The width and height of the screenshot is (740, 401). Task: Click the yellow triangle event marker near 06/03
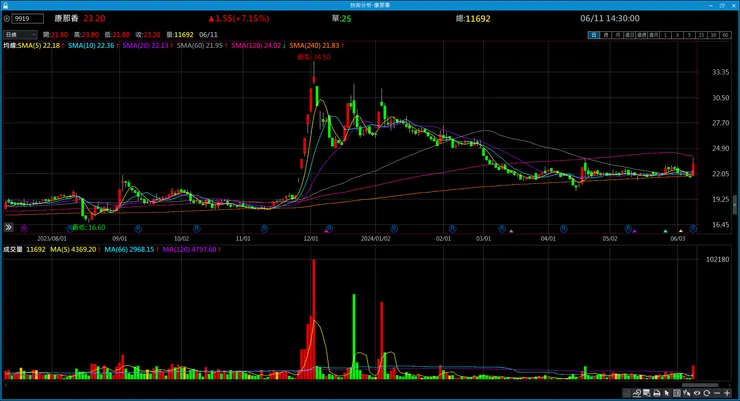click(681, 231)
